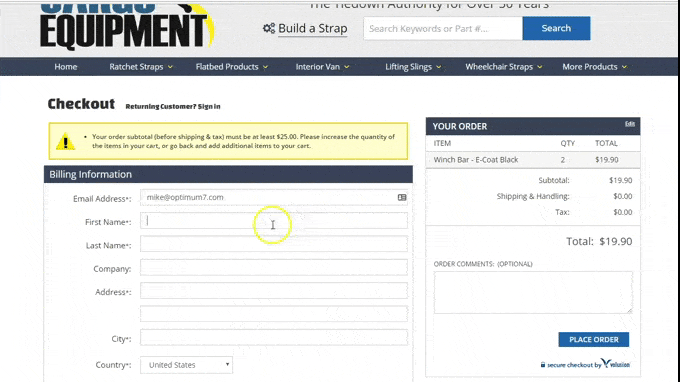Click the Edit link in Your Order
680x382 pixels.
tap(630, 124)
